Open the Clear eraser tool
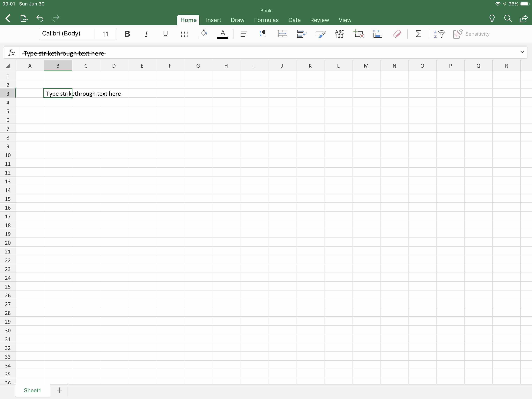 397,34
